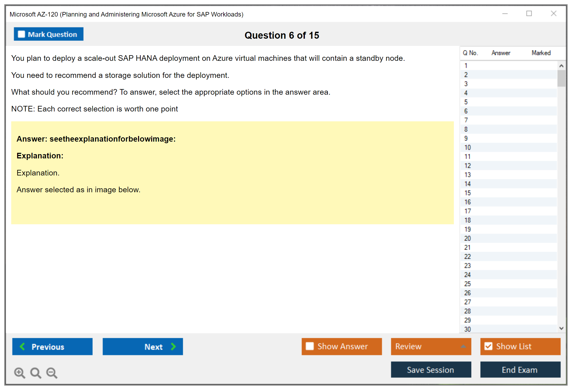Viewport: 574px width, 392px height.
Task: Expand the Review dropdown menu
Action: coord(463,346)
